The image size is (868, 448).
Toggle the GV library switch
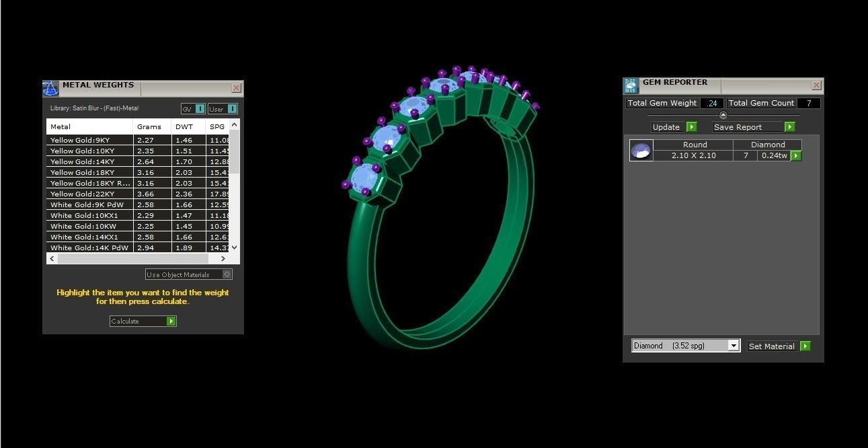point(200,109)
